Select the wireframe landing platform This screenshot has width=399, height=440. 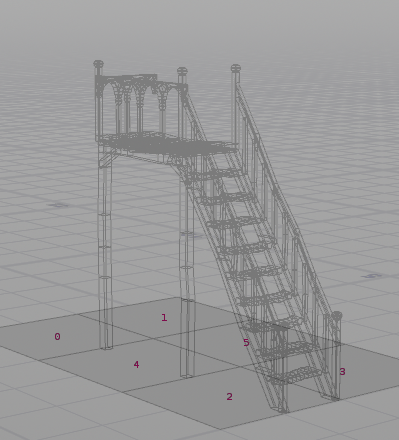click(x=168, y=144)
